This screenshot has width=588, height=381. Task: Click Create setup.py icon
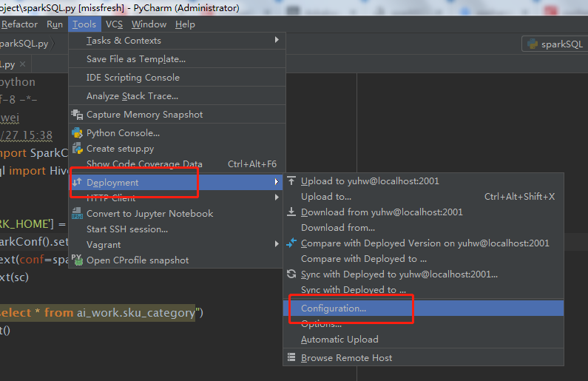[77, 149]
